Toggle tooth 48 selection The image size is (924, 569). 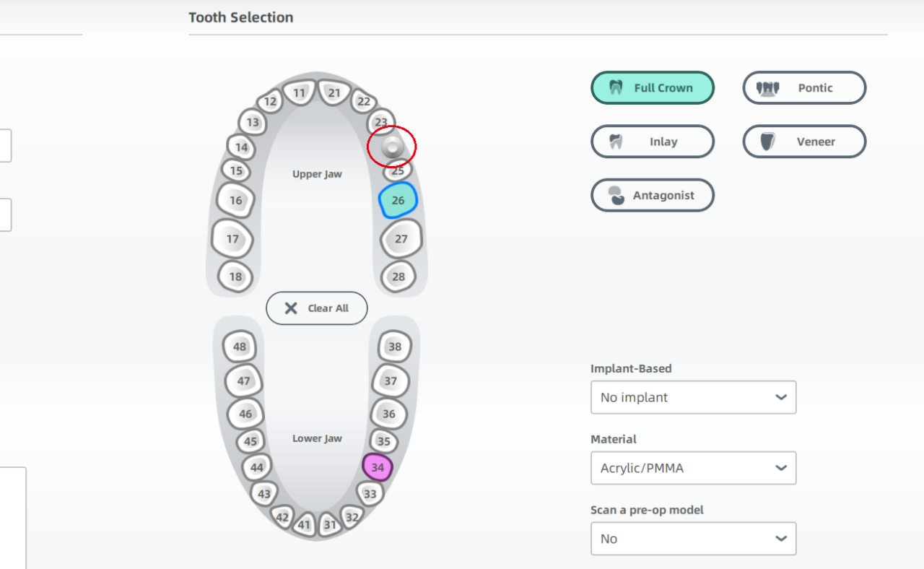tap(240, 347)
